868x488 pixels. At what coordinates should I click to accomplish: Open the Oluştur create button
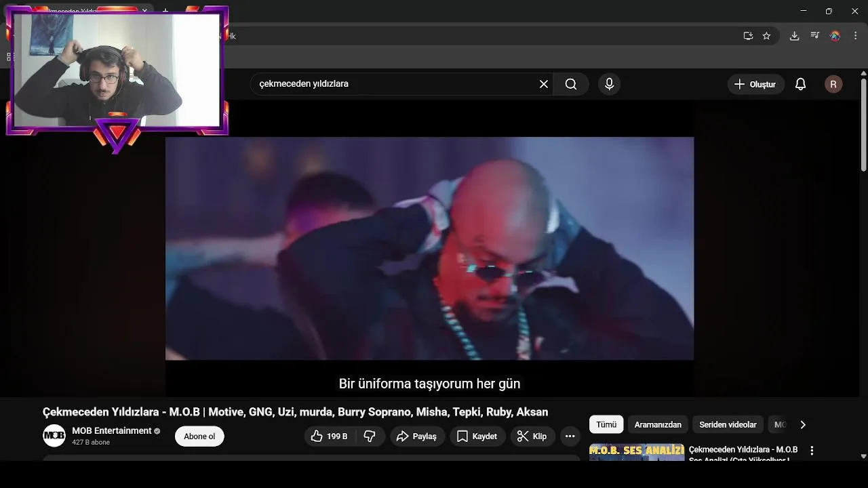pos(755,84)
